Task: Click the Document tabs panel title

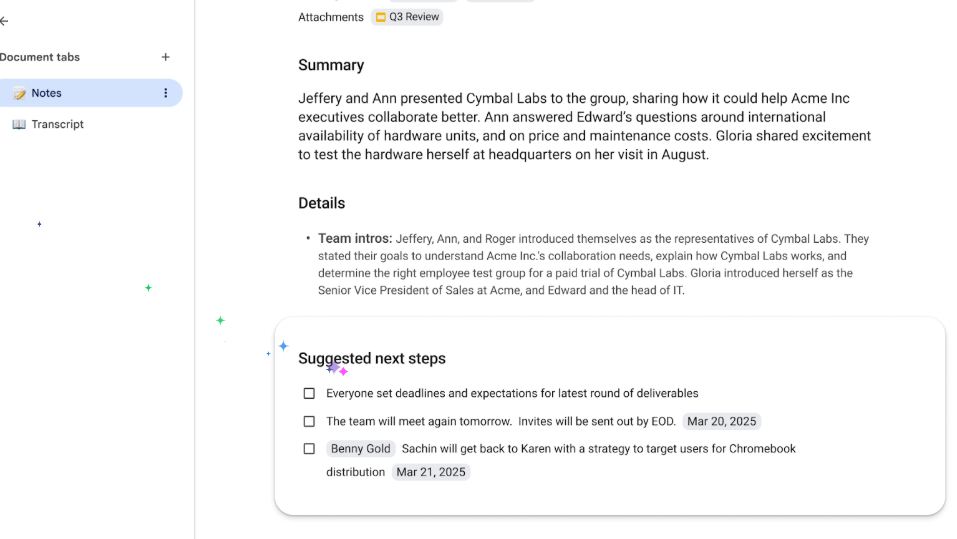Action: (40, 57)
